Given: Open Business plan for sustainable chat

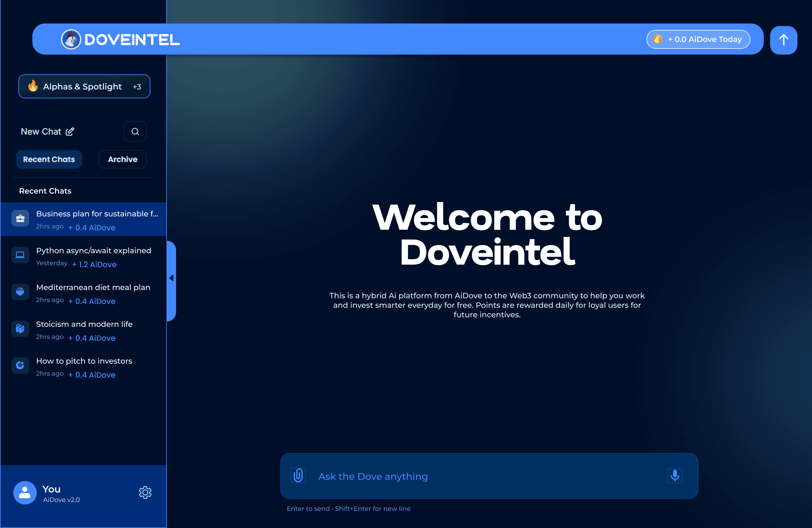Looking at the screenshot, I should coord(84,219).
